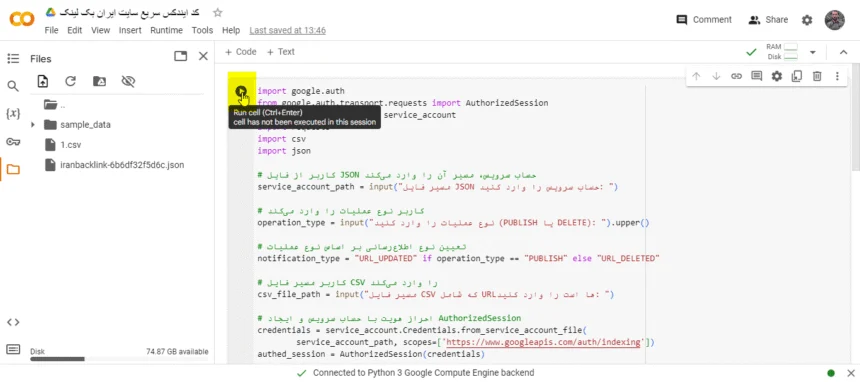Open the Insert menu
Image resolution: width=860 pixels, height=382 pixels.
[x=130, y=30]
